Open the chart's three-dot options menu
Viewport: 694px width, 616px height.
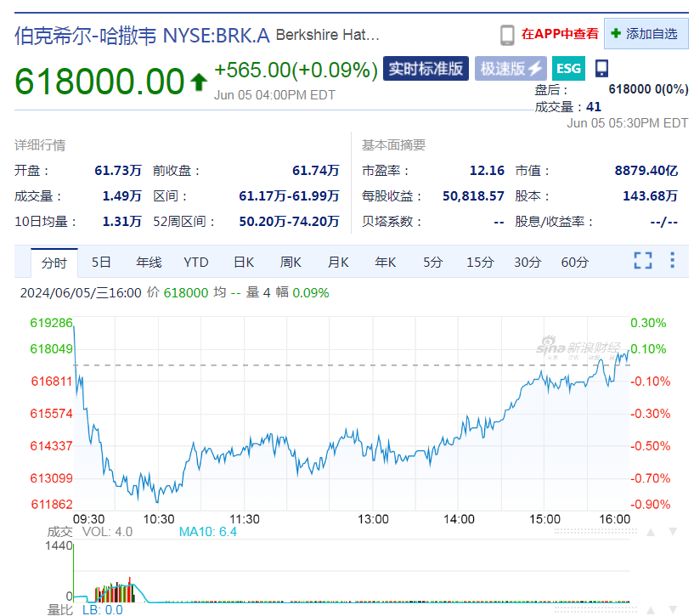coord(672,261)
